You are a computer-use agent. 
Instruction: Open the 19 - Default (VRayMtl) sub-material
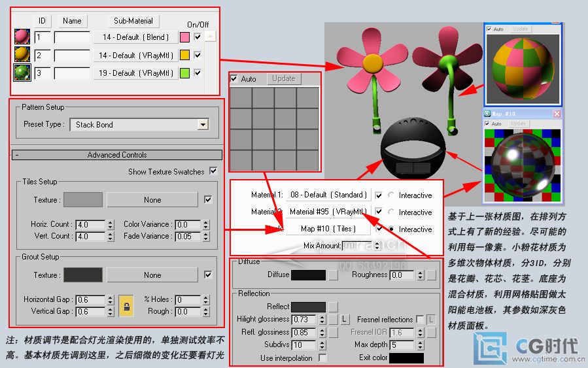tap(135, 73)
